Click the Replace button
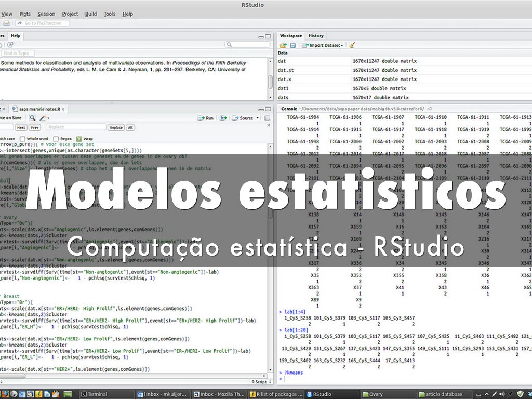532x399 pixels. coord(116,127)
